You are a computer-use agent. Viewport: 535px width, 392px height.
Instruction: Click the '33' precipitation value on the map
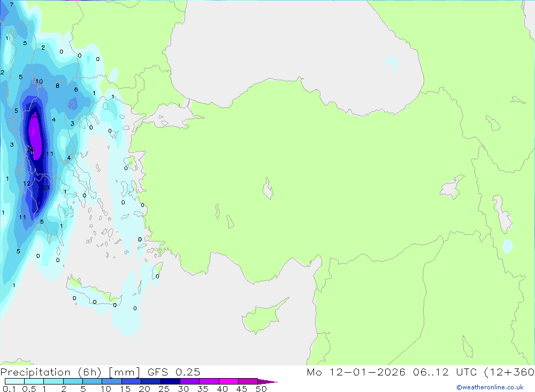[x=35, y=116]
